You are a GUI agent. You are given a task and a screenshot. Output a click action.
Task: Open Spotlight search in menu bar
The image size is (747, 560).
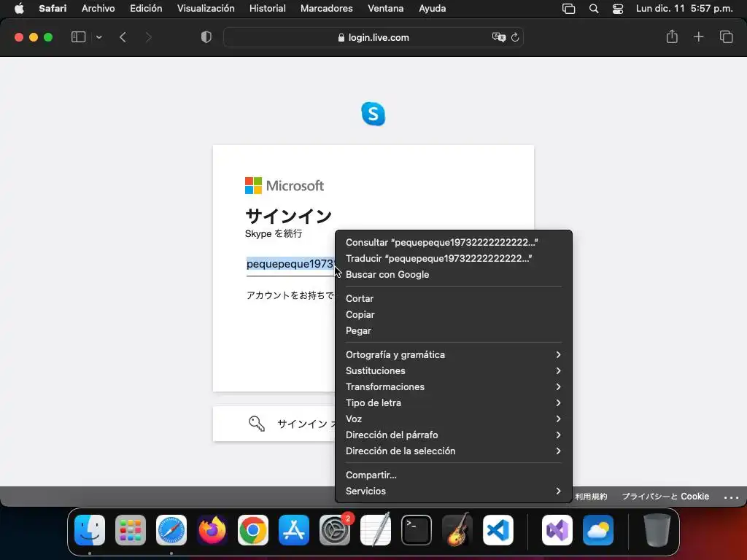click(594, 8)
